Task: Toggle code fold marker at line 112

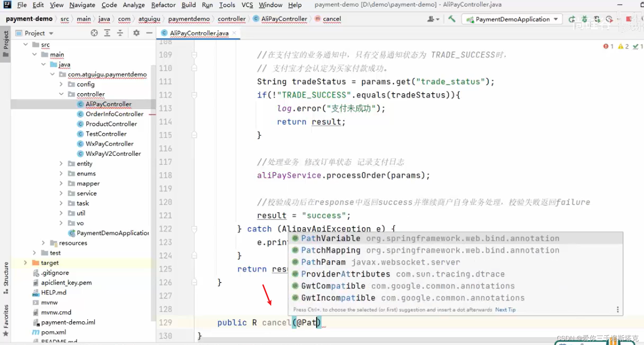Action: 194,95
